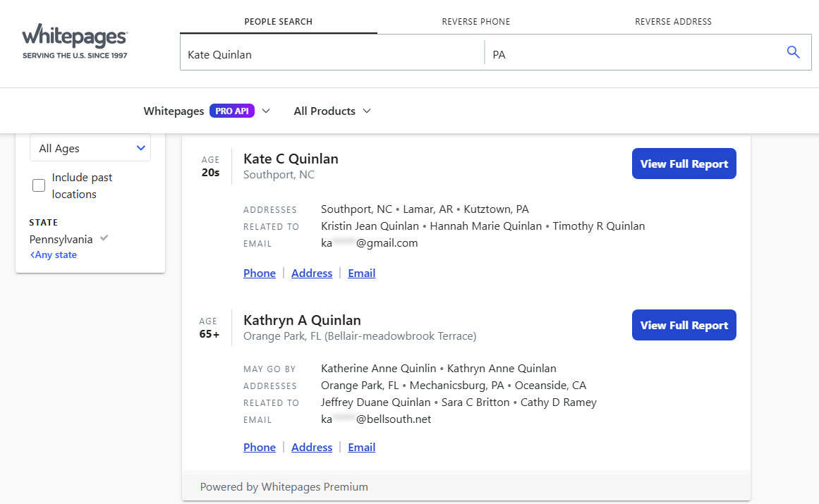819x504 pixels.
Task: Click related person Cathy D Ramey
Action: pyautogui.click(x=559, y=402)
